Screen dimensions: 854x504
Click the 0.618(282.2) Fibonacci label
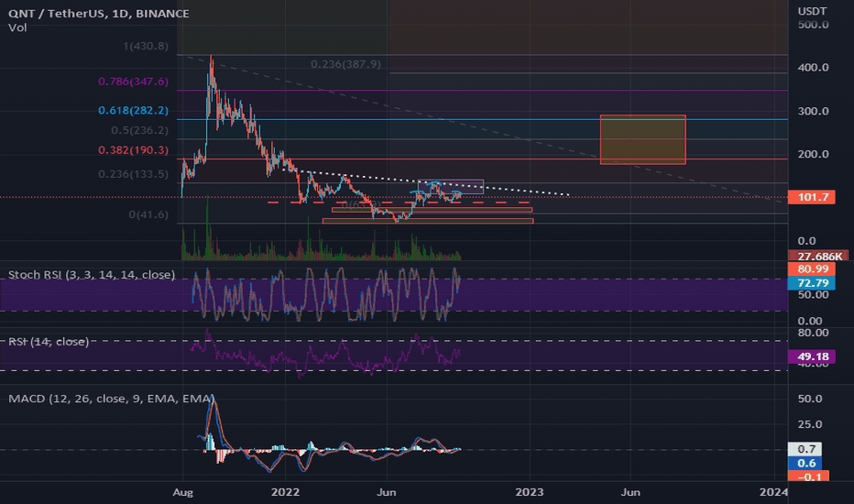pos(134,110)
